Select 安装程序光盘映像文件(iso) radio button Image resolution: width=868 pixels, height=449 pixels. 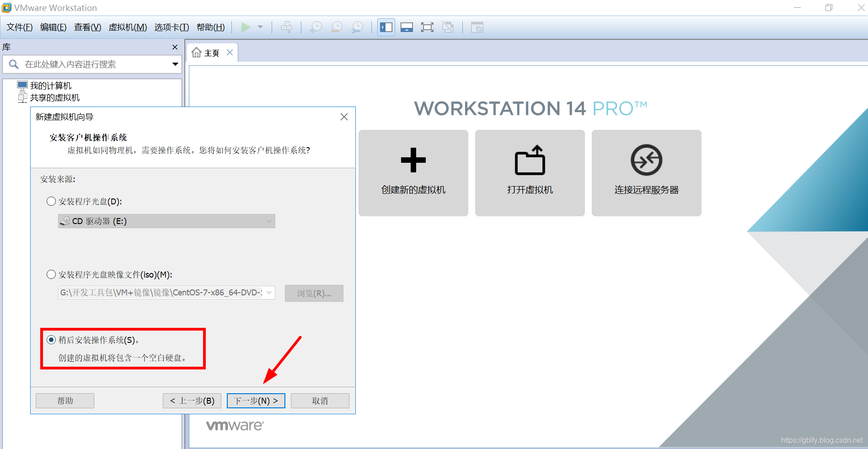click(x=51, y=275)
